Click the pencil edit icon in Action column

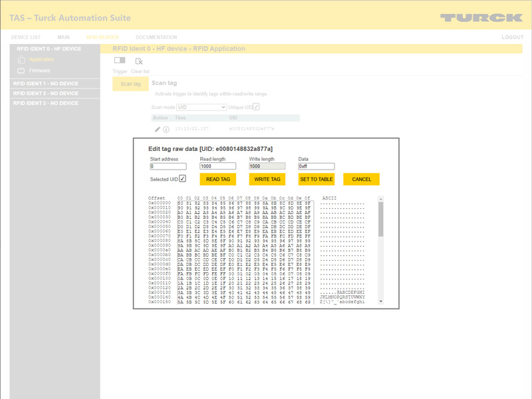click(x=158, y=129)
